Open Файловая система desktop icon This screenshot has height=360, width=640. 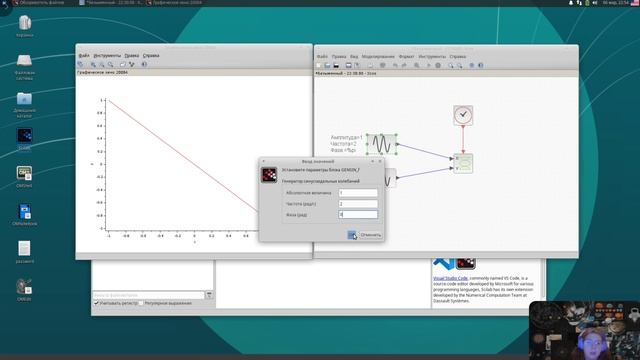pyautogui.click(x=24, y=67)
